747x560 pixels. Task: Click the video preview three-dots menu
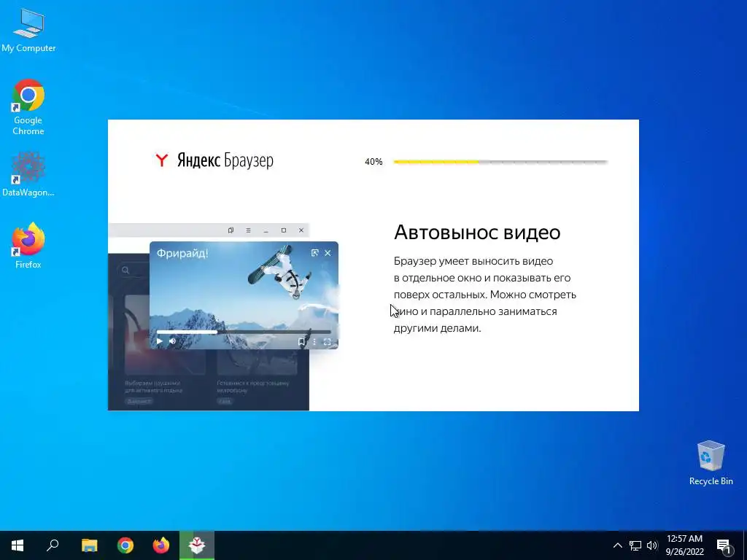pyautogui.click(x=314, y=341)
